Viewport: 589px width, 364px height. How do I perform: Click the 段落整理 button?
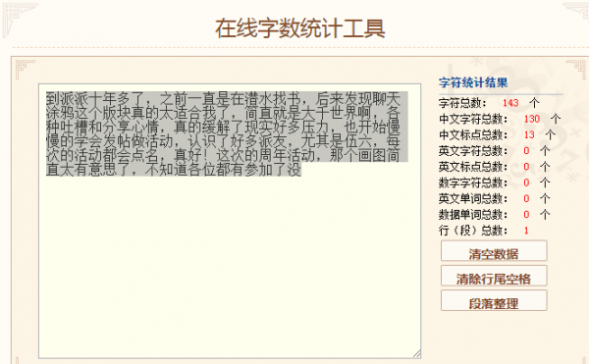coord(494,300)
